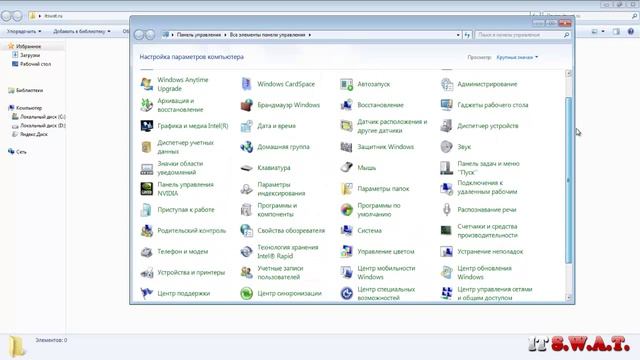
Task: Click Домашняя группа icon
Action: point(247,147)
